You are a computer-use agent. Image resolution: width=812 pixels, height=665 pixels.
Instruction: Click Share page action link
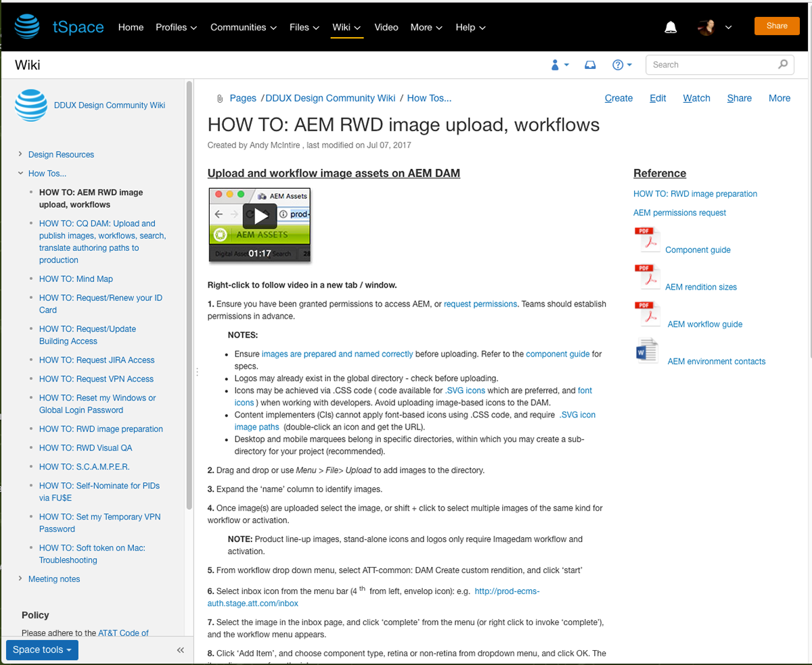click(x=740, y=98)
